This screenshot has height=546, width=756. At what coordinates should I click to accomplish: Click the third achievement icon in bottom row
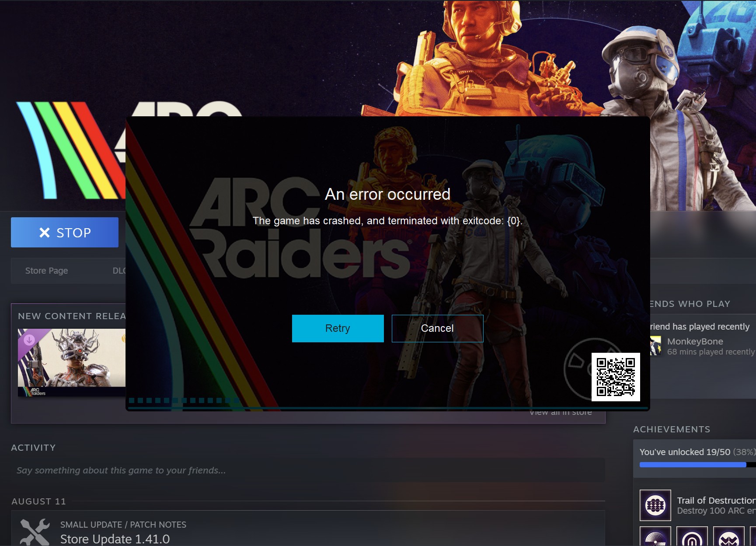point(728,536)
